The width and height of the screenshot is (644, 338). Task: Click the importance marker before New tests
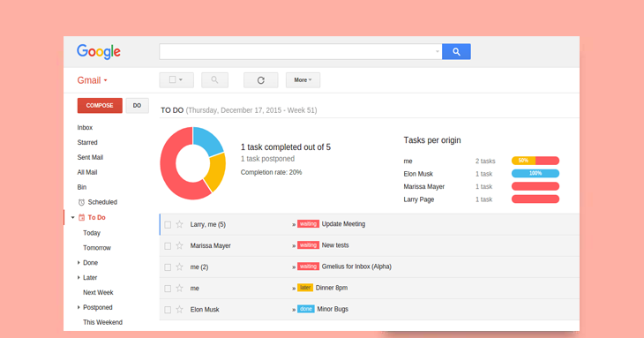[x=294, y=246]
